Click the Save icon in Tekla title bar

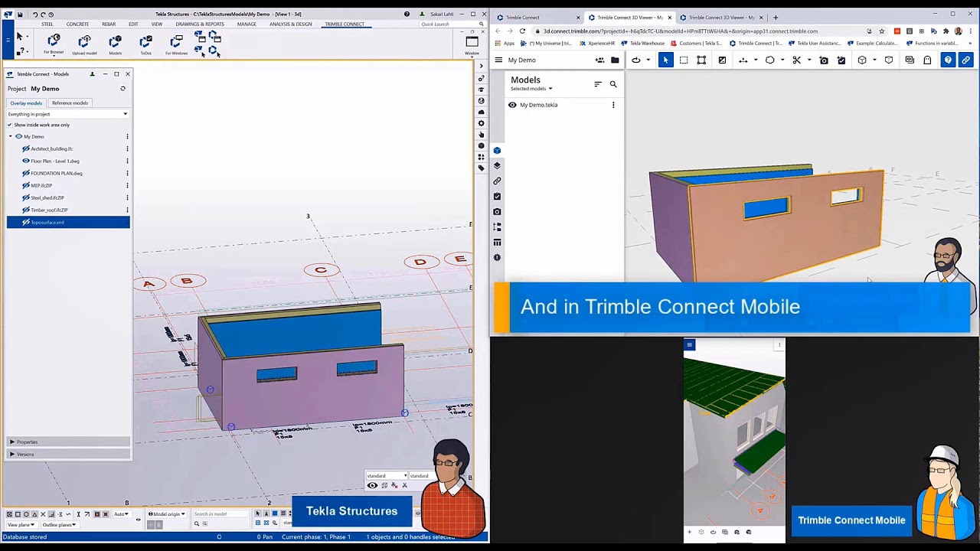coord(20,14)
